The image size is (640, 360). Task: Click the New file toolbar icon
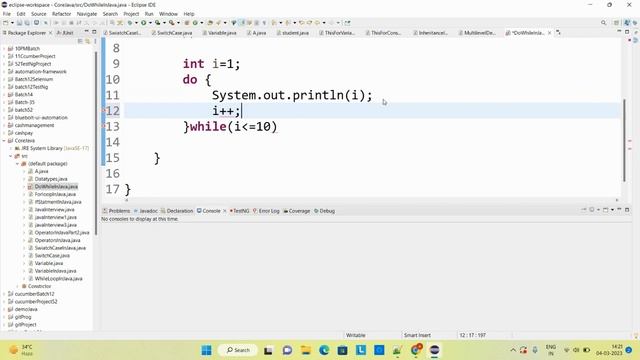pos(5,23)
